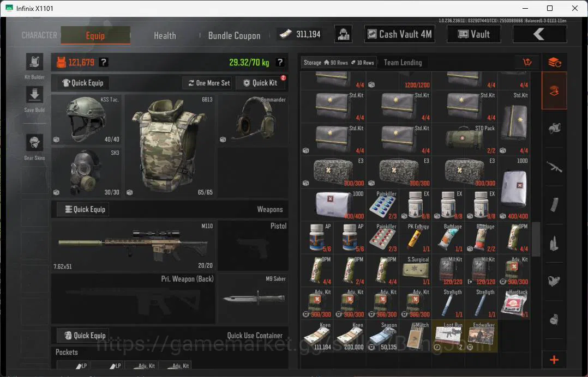Open the Cash Vault 4M button

400,34
